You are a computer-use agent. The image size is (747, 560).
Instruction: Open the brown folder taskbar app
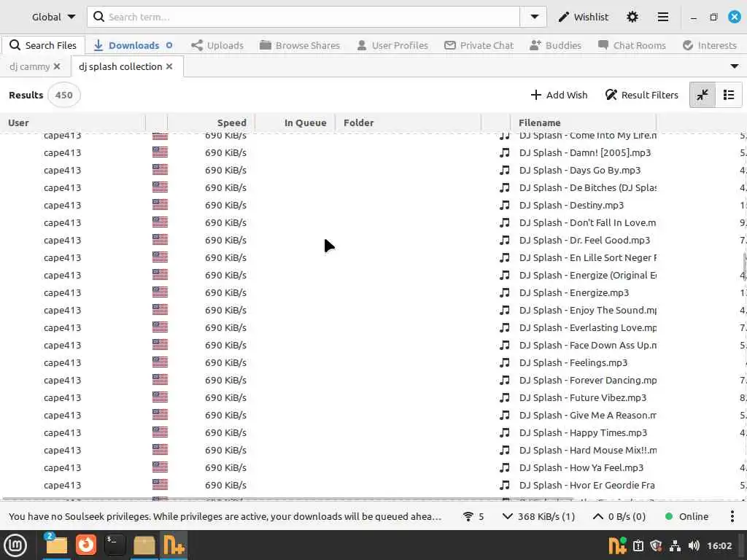pyautogui.click(x=144, y=545)
